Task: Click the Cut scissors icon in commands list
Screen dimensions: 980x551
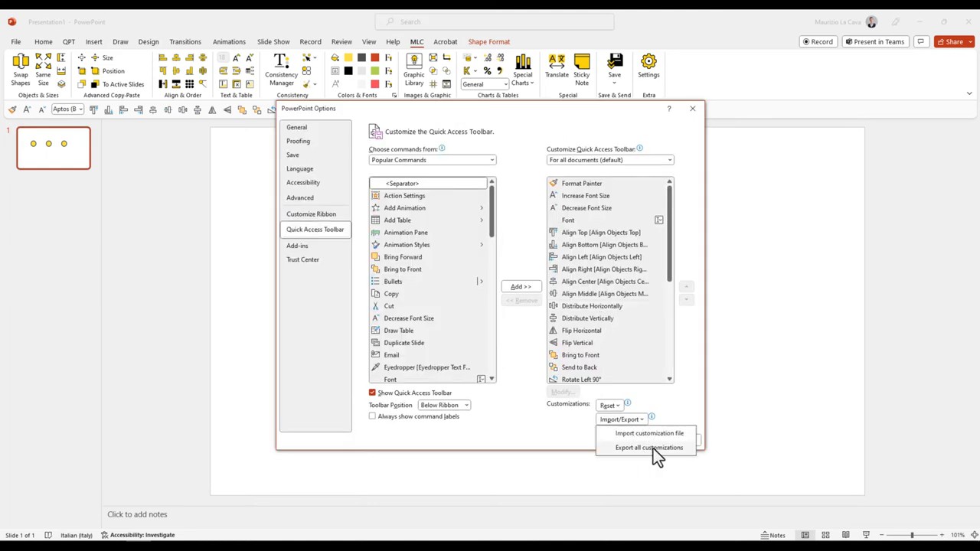Action: [375, 306]
